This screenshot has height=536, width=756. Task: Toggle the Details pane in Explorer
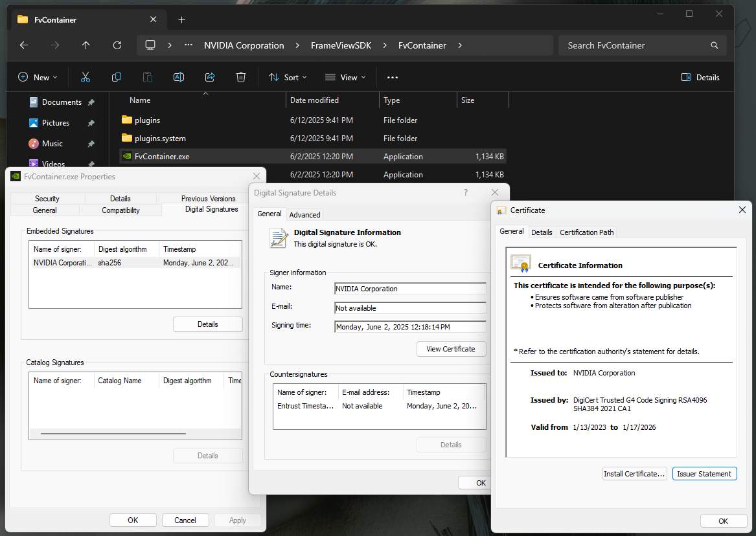tap(700, 77)
